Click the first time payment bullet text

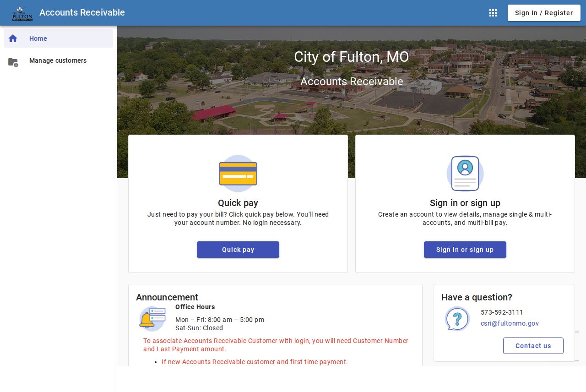tap(255, 362)
